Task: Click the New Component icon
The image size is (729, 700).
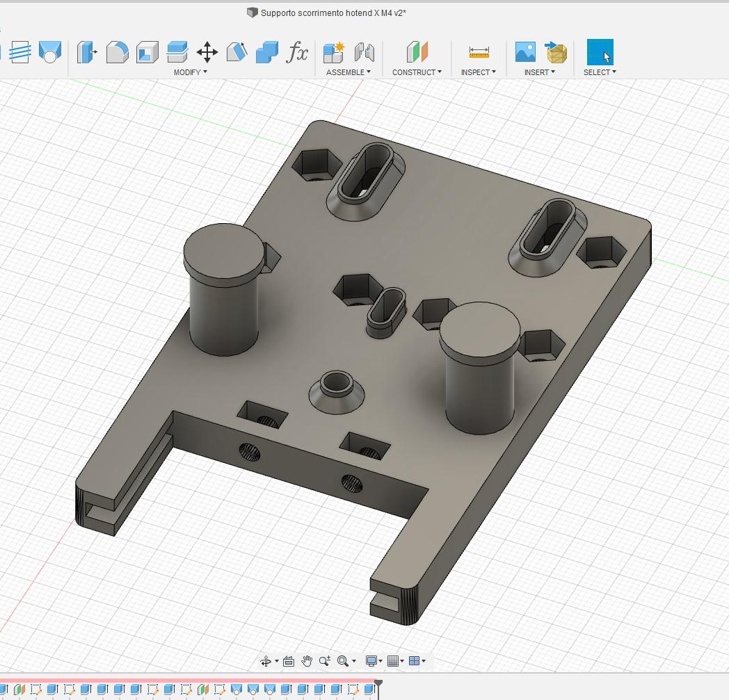Action: click(x=334, y=52)
